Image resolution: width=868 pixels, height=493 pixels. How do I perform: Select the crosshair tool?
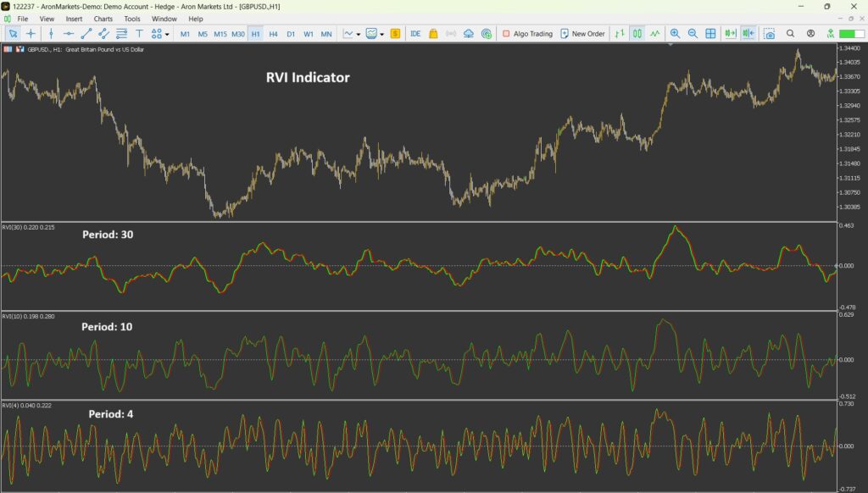pyautogui.click(x=31, y=34)
